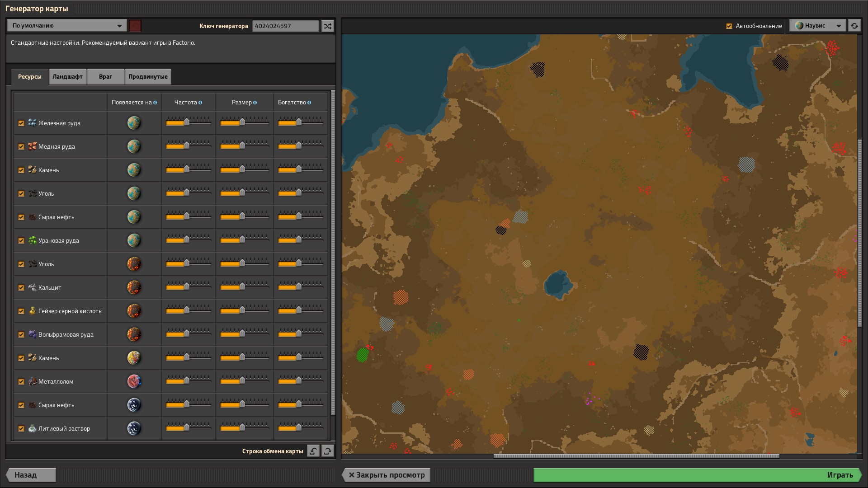Click the copper ore icon next to Медная руда
Viewport: 868px width, 488px height.
32,146
